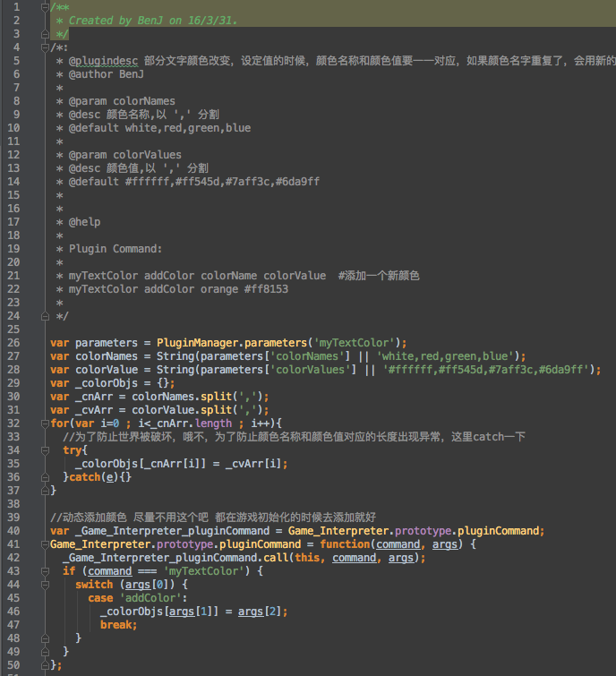This screenshot has width=616, height=676.
Task: Click 'args[2]' on line 46
Action: tap(260, 612)
